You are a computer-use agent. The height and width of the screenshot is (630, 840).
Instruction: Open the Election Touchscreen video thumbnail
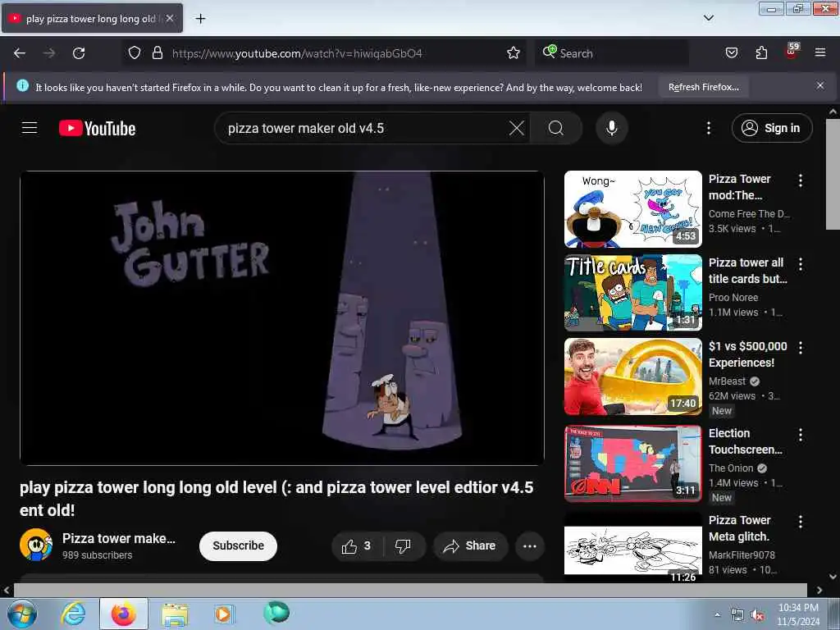(x=632, y=463)
